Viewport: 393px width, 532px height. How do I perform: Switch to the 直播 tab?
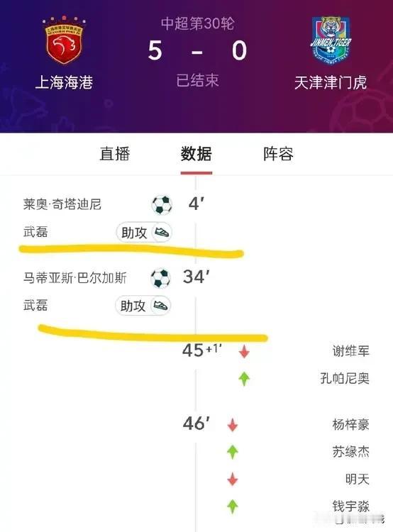coord(115,154)
